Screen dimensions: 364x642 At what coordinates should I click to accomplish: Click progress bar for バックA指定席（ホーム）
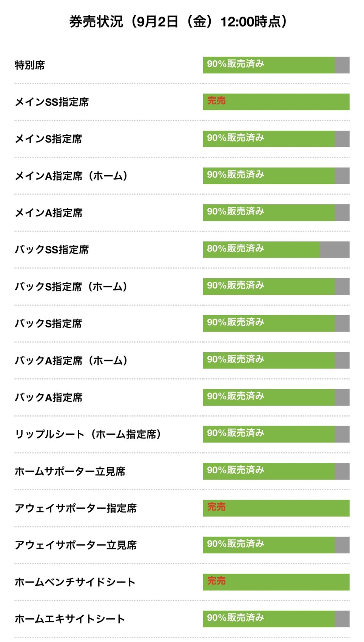(276, 360)
